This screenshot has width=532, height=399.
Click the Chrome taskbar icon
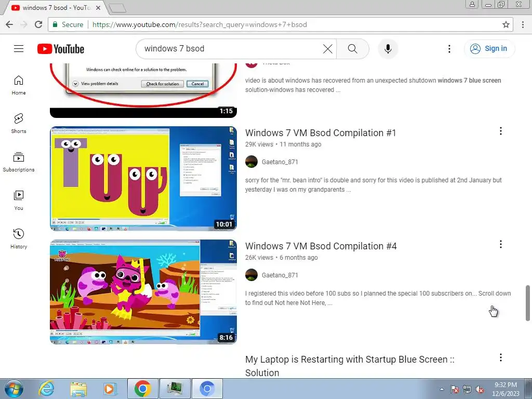point(142,389)
